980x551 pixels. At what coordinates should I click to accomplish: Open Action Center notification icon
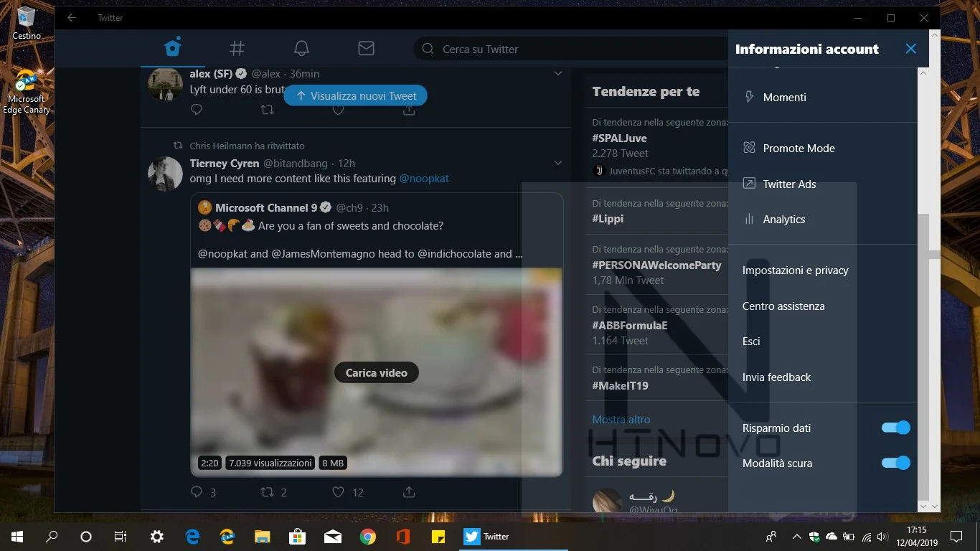pos(956,536)
